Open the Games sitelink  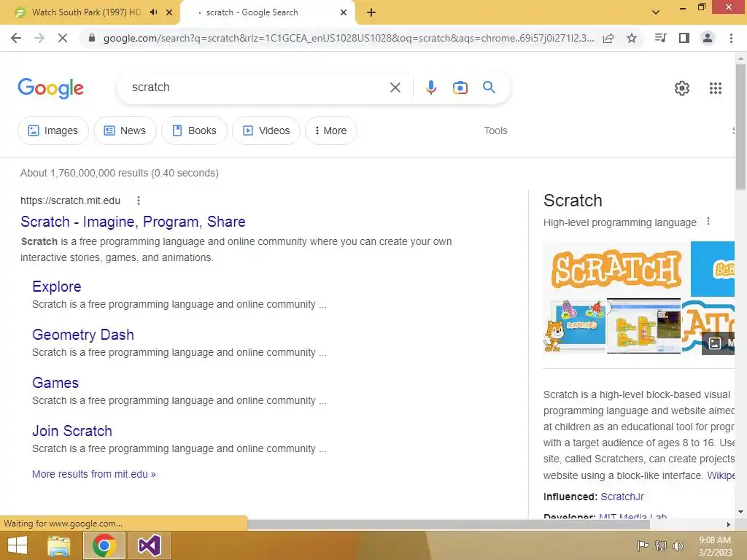(55, 382)
